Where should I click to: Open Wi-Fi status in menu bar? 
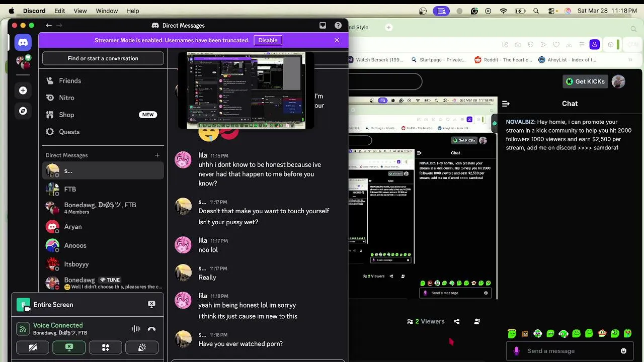[504, 11]
